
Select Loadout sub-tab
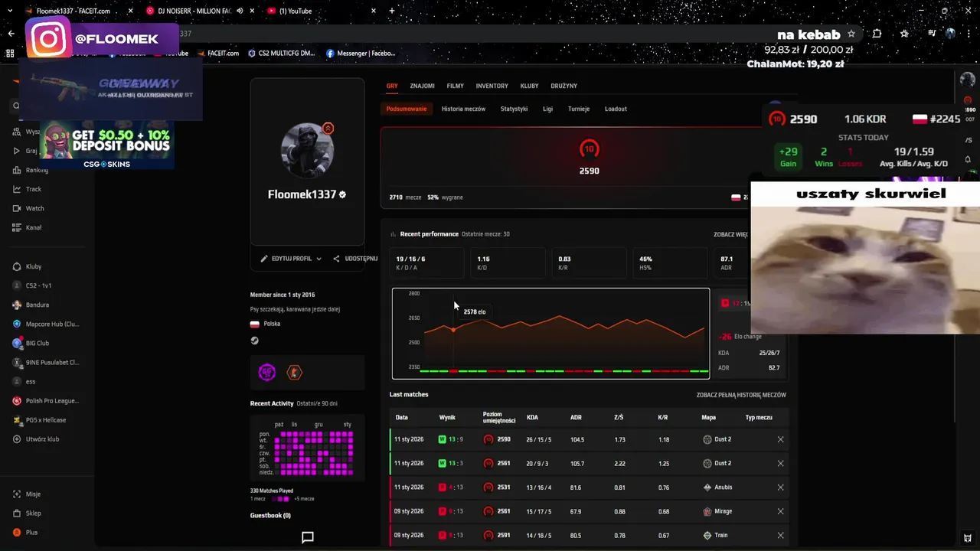[x=616, y=109]
